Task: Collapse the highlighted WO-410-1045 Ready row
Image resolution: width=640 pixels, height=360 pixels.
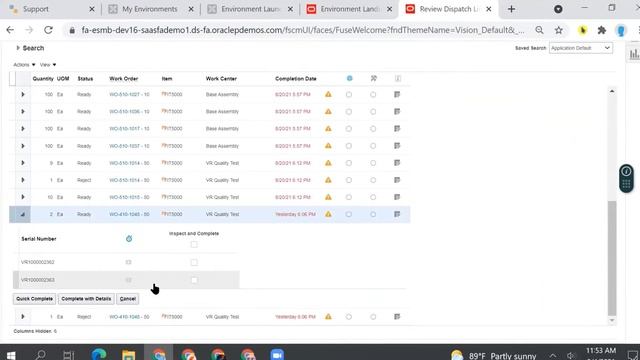Action: pyautogui.click(x=23, y=214)
